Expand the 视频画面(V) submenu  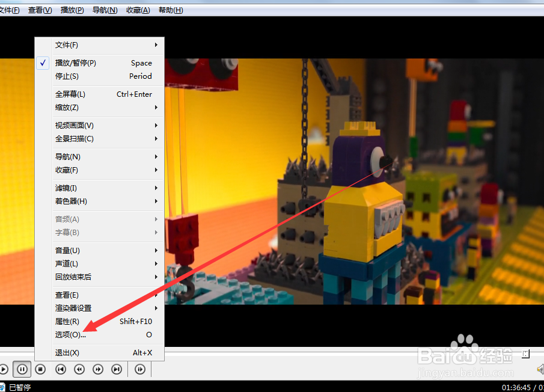[x=100, y=125]
